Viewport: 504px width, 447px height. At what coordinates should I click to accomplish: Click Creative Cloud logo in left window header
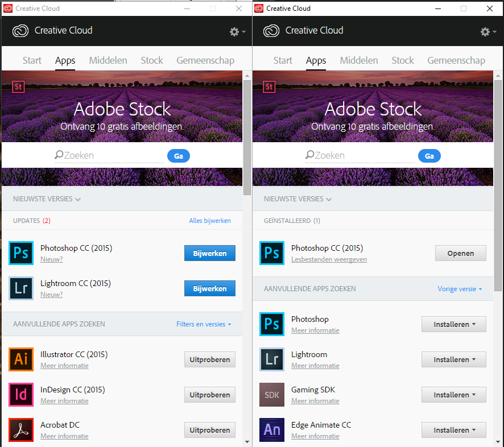(20, 31)
